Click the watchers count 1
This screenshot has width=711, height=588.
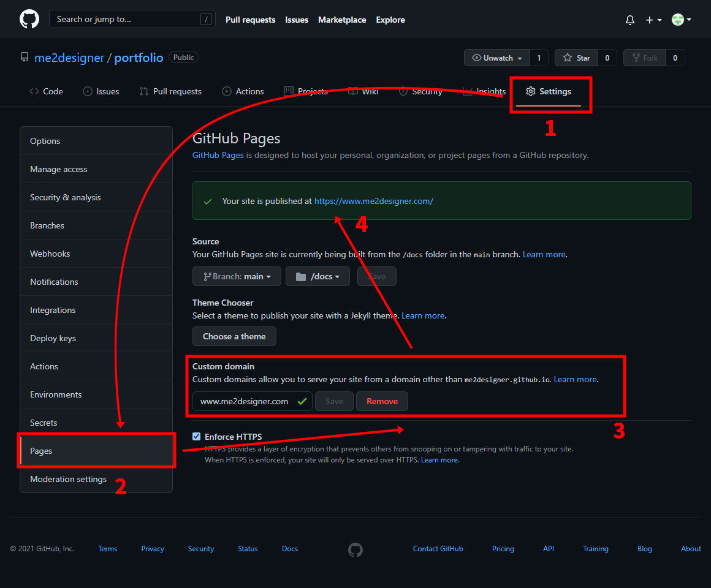click(x=539, y=58)
